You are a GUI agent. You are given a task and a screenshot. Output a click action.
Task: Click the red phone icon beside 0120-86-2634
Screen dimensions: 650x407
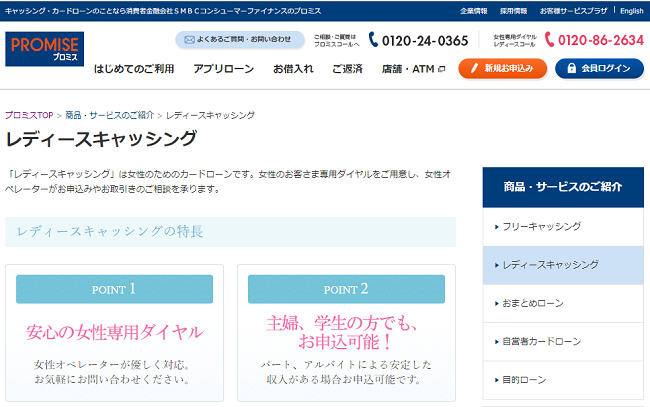tap(549, 39)
